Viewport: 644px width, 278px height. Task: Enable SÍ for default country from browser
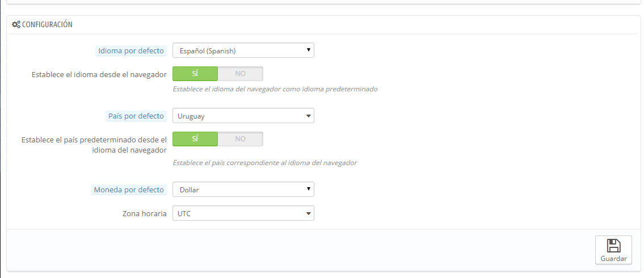tap(195, 139)
